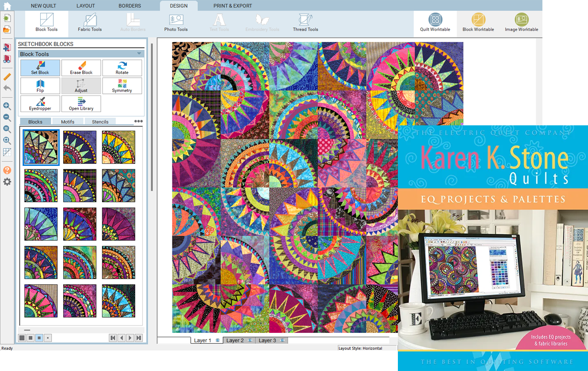Click the Add to Sketchbook icon
Screen dimensions: 588x371
pos(7,47)
